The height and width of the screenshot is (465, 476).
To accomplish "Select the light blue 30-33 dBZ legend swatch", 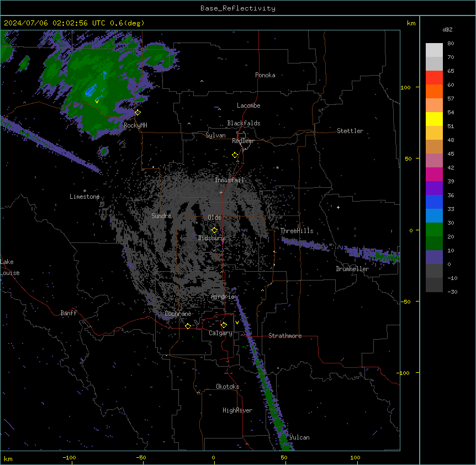I will 434,215.
